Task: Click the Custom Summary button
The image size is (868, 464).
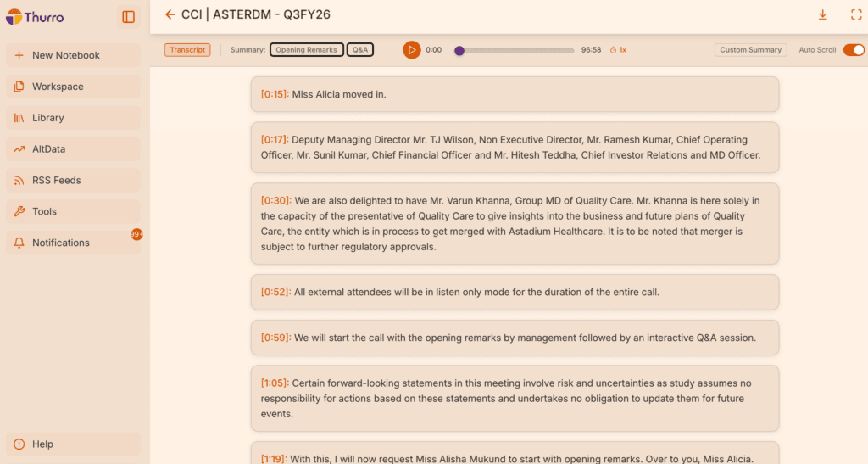Action: pos(750,50)
